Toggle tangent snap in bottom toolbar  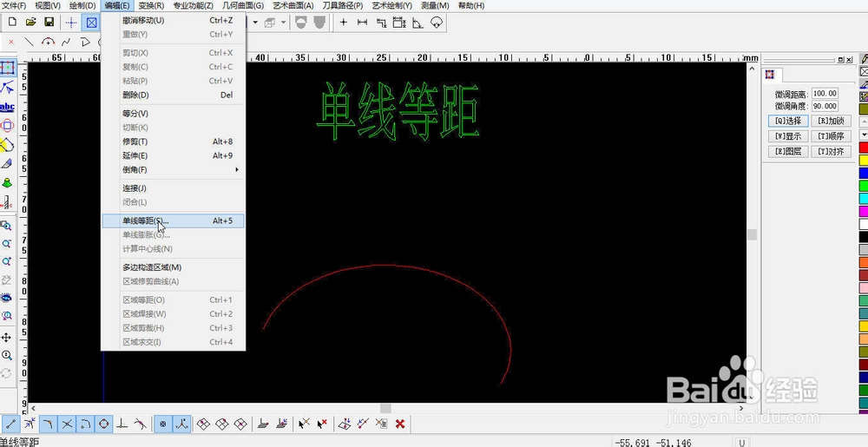click(x=141, y=424)
